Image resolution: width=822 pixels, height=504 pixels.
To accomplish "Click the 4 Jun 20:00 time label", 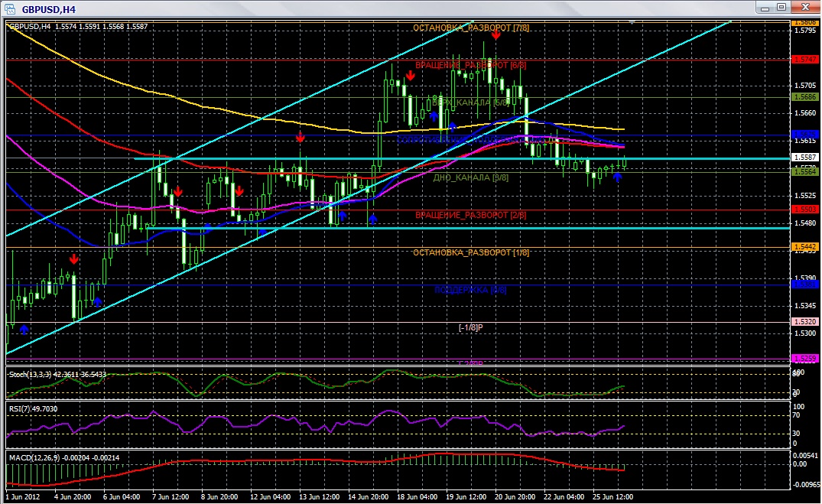I will pyautogui.click(x=73, y=496).
